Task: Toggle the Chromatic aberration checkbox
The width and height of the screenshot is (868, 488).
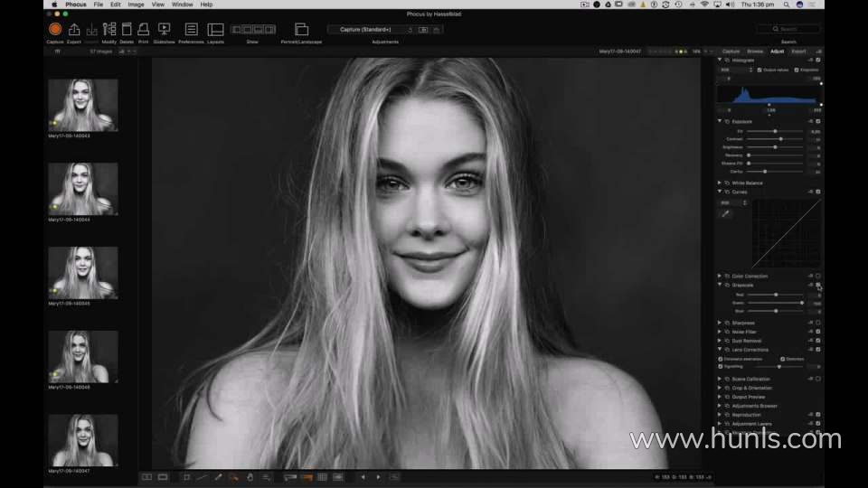Action: point(721,359)
